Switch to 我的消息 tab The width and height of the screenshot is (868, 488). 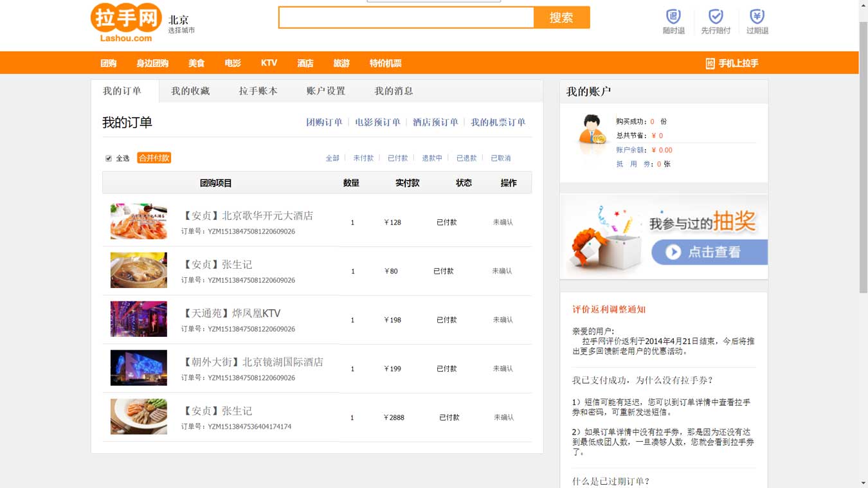coord(393,91)
